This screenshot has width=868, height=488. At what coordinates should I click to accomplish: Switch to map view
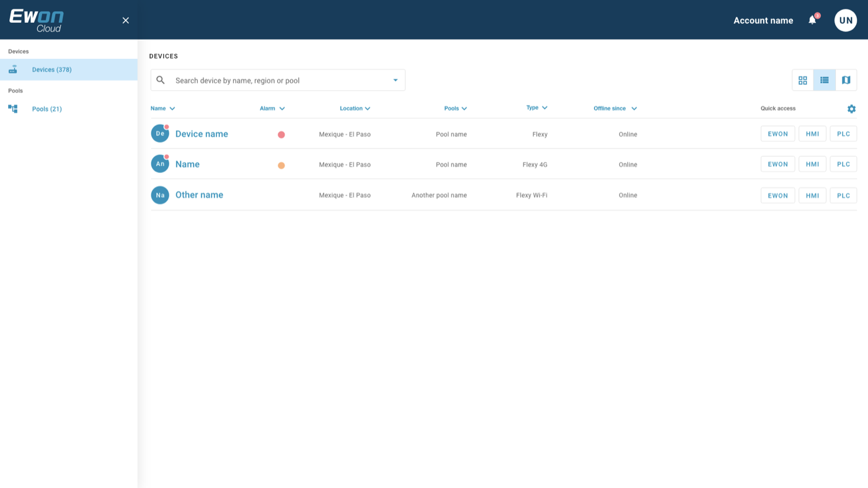pos(846,80)
